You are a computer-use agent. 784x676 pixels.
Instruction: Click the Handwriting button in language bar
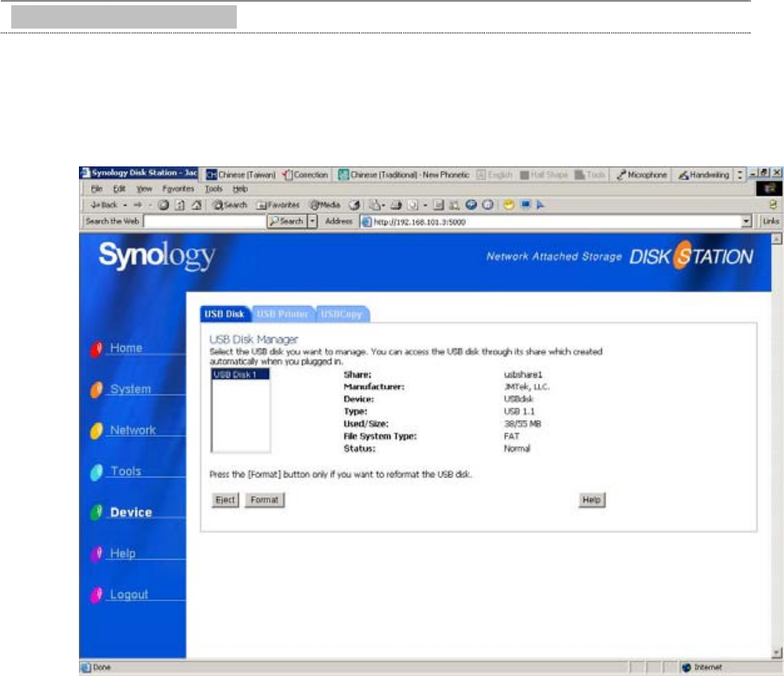click(703, 175)
